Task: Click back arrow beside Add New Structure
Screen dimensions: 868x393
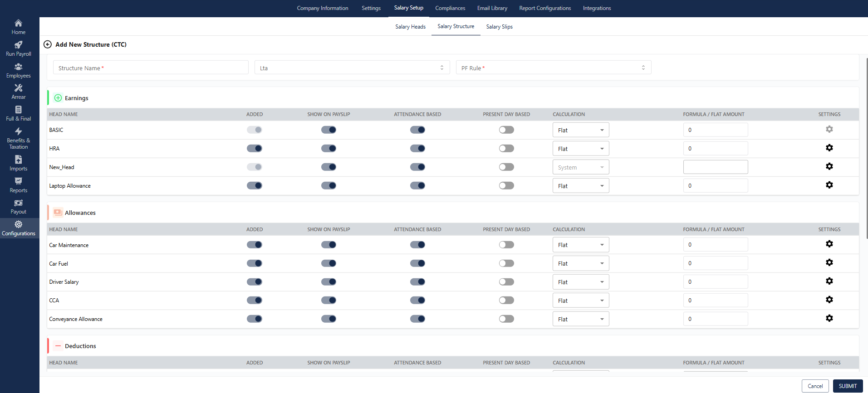Action: pyautogui.click(x=48, y=44)
